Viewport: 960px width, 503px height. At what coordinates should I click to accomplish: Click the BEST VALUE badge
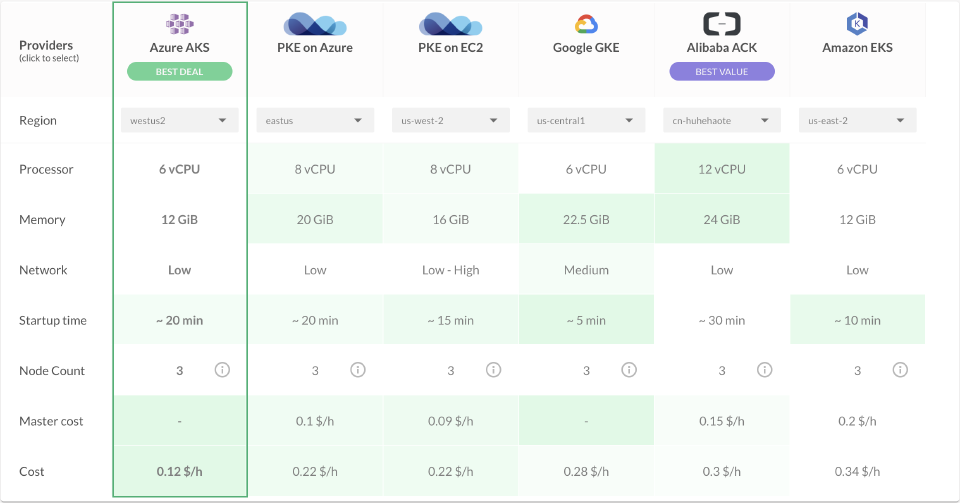(x=722, y=72)
